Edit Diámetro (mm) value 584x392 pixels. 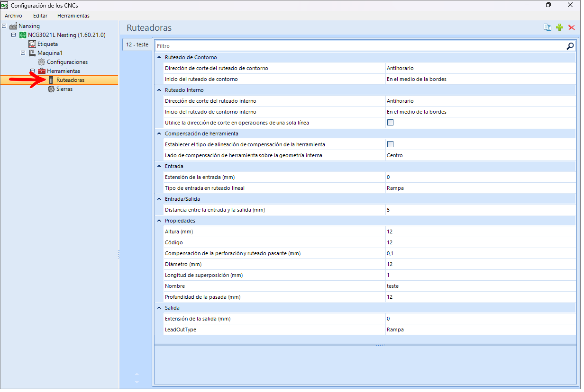click(480, 264)
